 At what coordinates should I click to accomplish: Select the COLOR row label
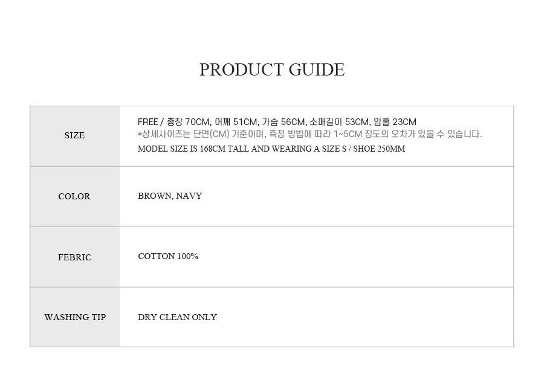click(x=74, y=196)
